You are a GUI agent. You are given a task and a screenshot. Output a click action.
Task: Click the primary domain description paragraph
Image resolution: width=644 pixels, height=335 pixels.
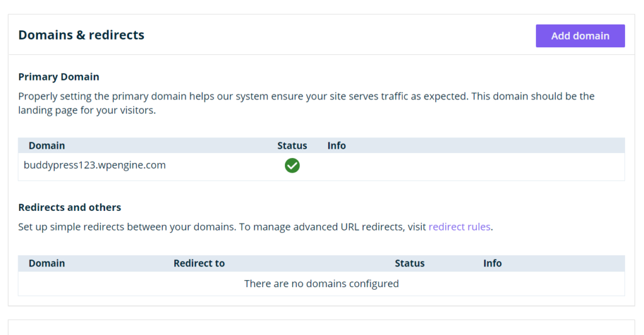[x=306, y=103]
